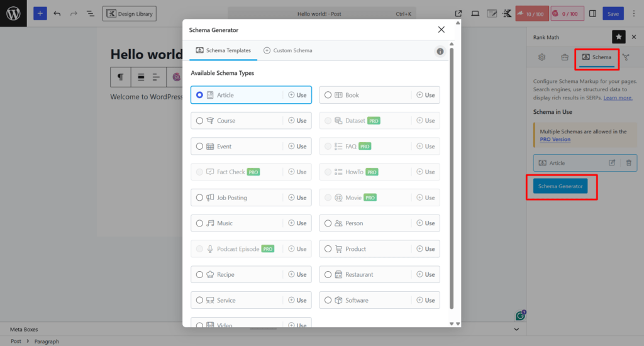Open the Rank Math Schema tab
Viewport: 644px width, 346px height.
tap(597, 57)
